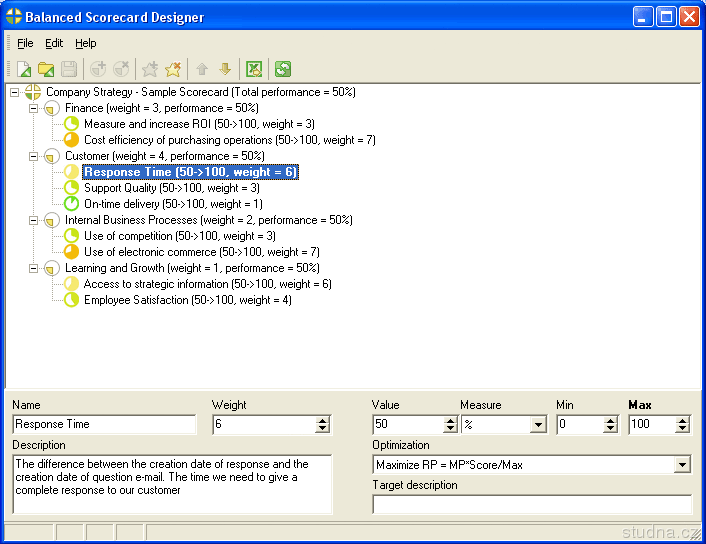
Task: Click the orange icon beside Use of electronic commerce
Action: (71, 252)
